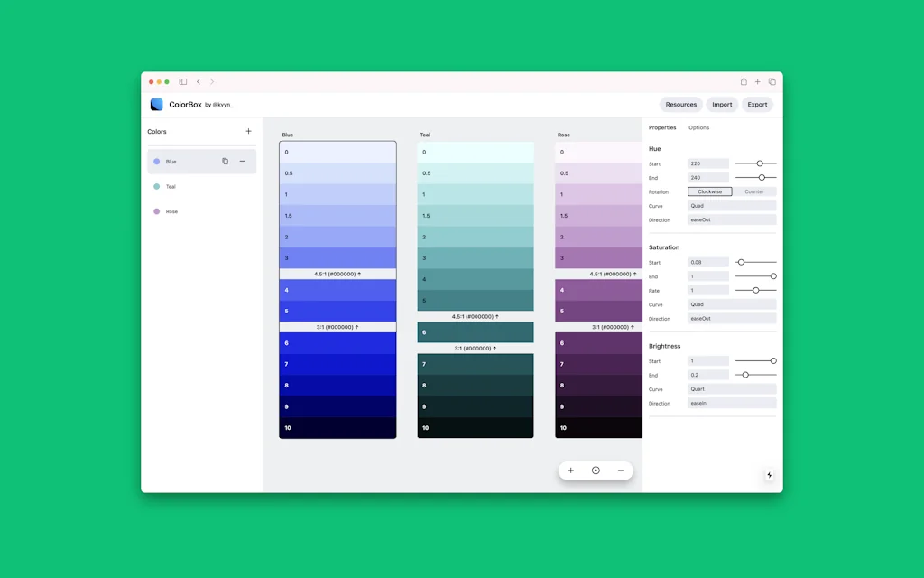Export the color palettes

point(757,104)
